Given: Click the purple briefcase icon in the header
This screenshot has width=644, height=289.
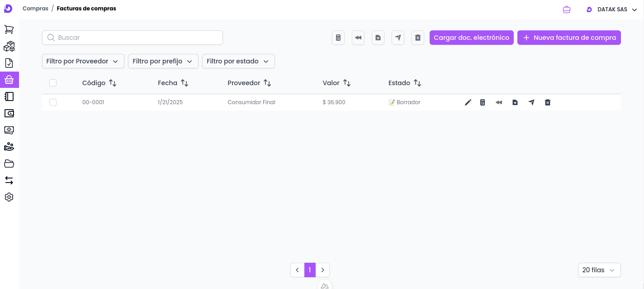Looking at the screenshot, I should point(567,10).
